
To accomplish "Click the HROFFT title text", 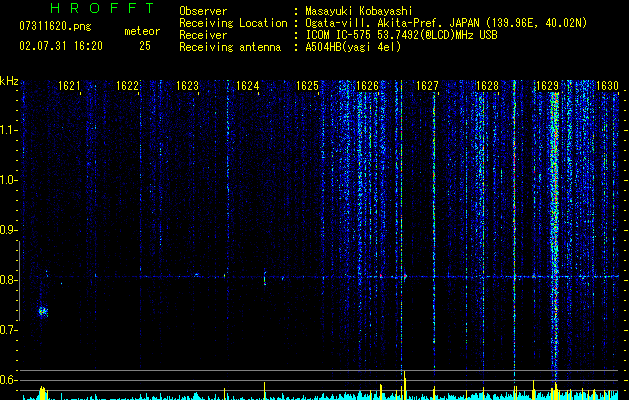I will (x=103, y=8).
